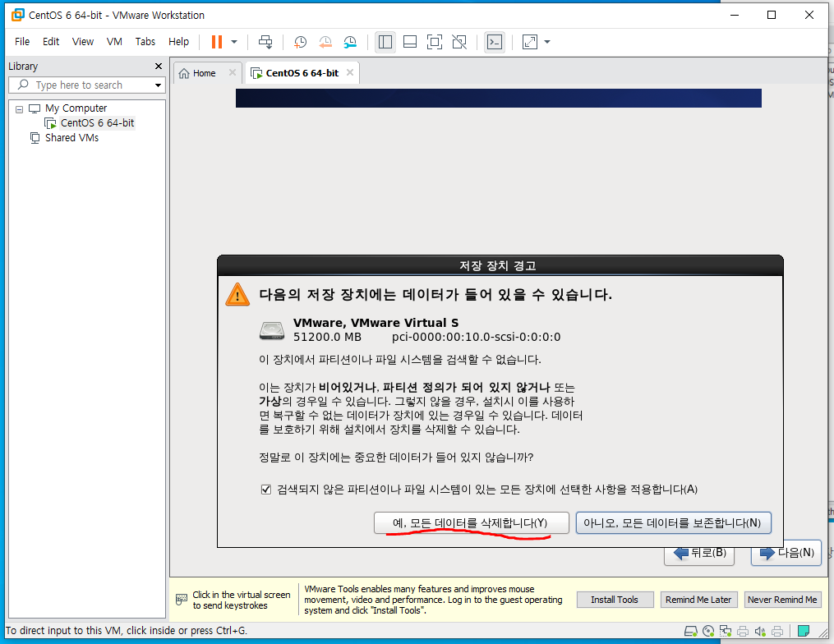834x644 pixels.
Task: Select Shared VMs in the library
Action: [x=71, y=138]
